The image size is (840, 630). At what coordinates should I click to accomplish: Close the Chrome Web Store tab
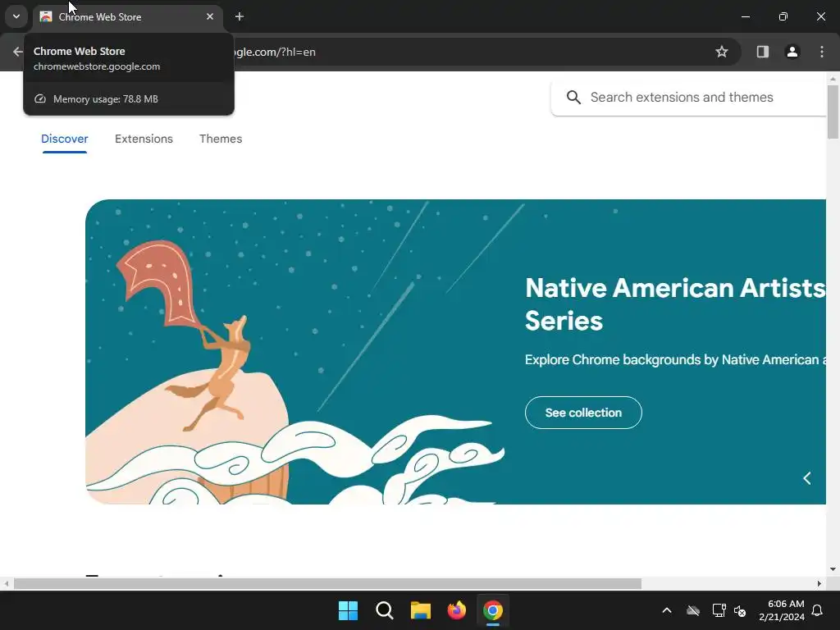coord(210,16)
